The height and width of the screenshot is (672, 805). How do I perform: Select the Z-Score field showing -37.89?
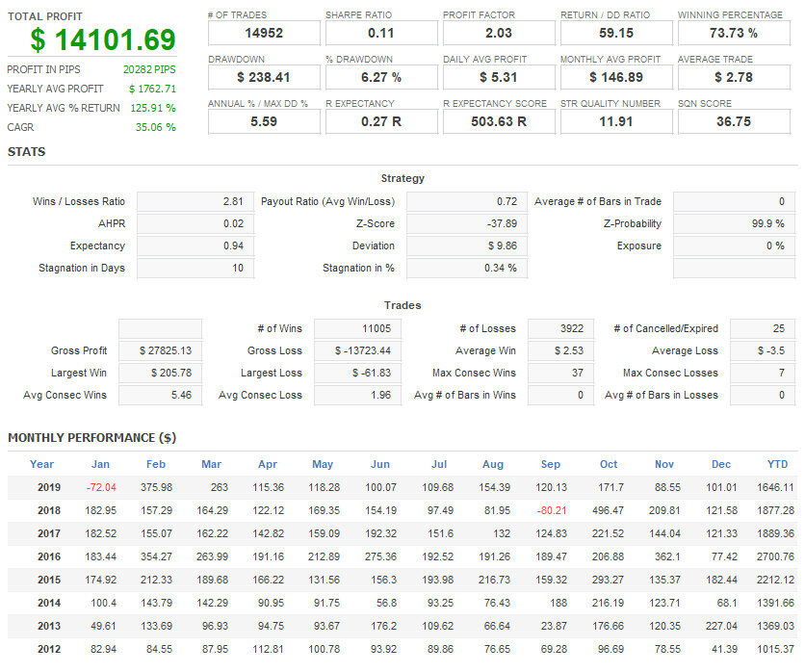[x=467, y=223]
